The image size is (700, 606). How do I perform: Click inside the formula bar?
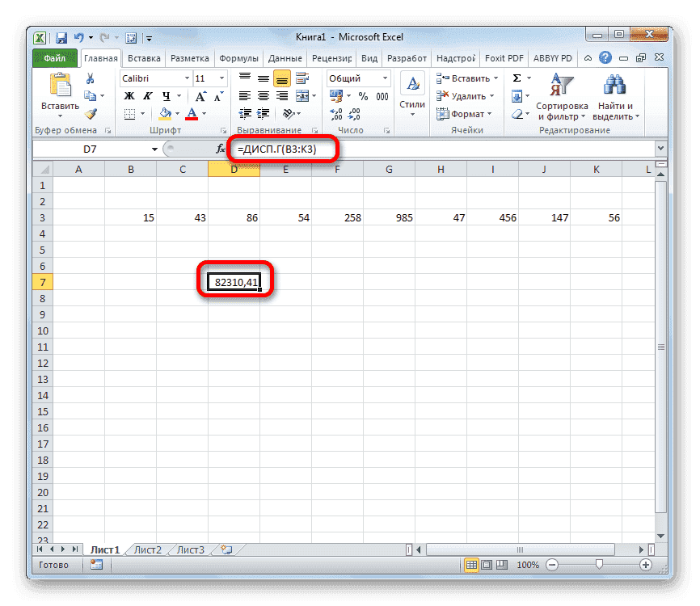click(x=404, y=149)
